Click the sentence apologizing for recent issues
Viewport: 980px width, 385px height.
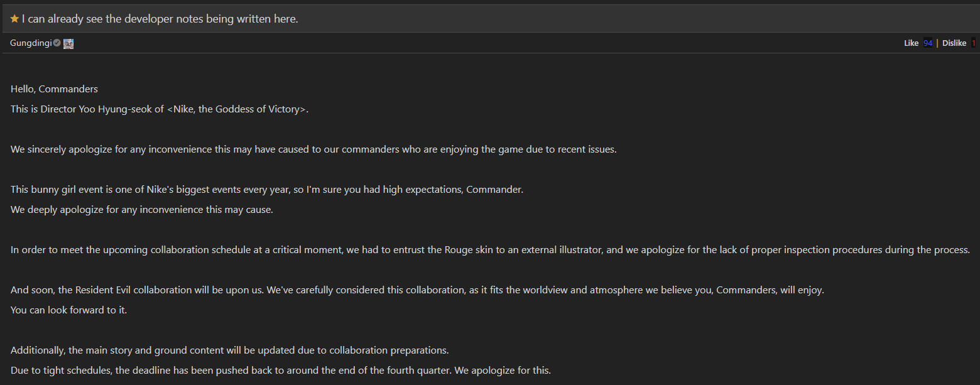[x=313, y=149]
